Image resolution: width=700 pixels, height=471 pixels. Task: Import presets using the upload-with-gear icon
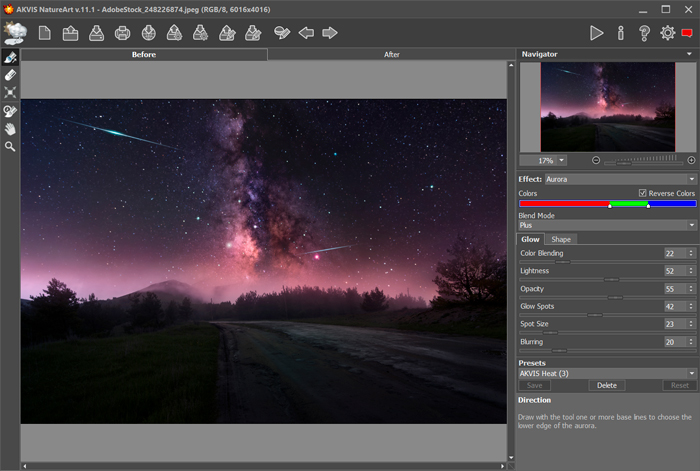pyautogui.click(x=175, y=33)
